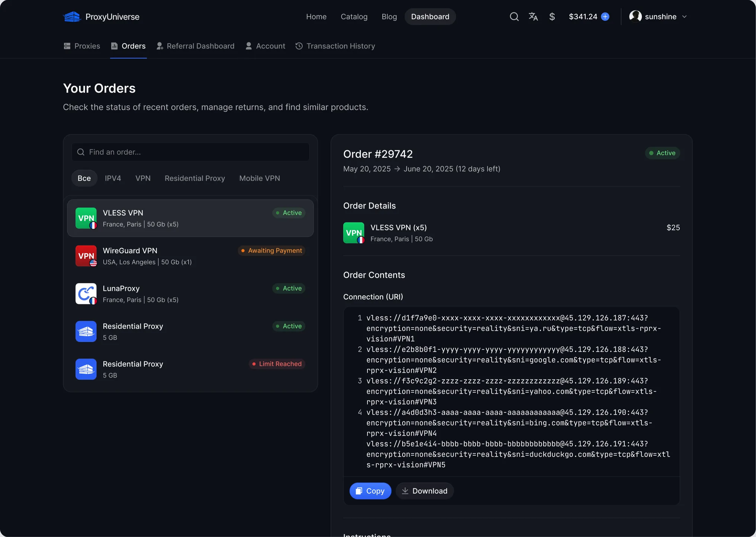
Task: Expand the sunshine account dropdown chevron
Action: (684, 17)
